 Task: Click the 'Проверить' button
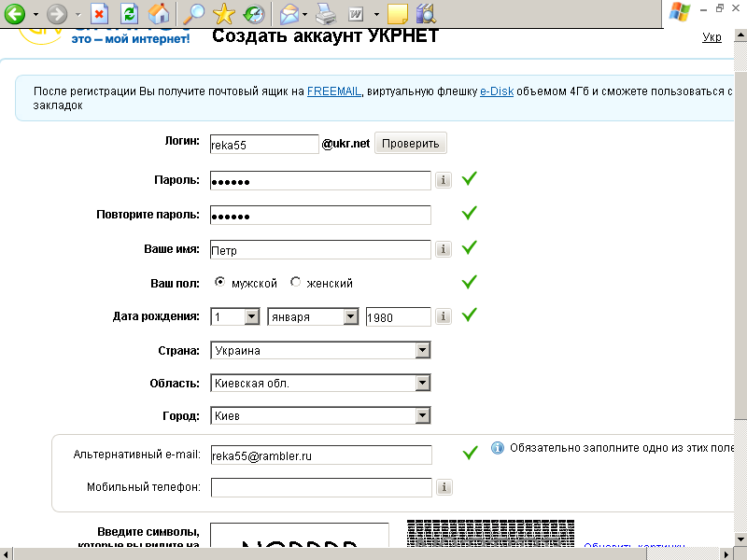coord(411,144)
